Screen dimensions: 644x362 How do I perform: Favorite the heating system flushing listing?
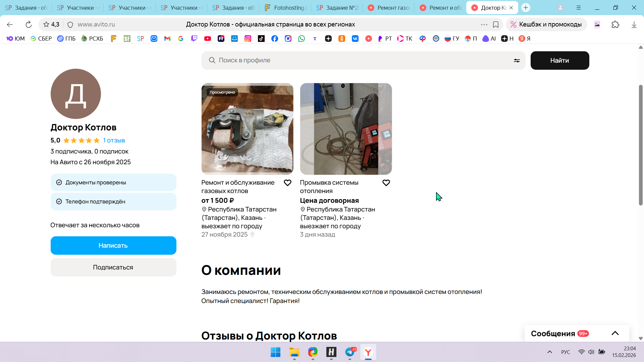(386, 183)
